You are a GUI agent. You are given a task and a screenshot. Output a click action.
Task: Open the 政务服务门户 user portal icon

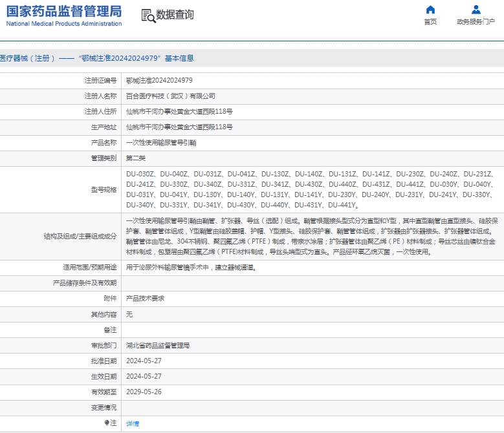pos(476,10)
